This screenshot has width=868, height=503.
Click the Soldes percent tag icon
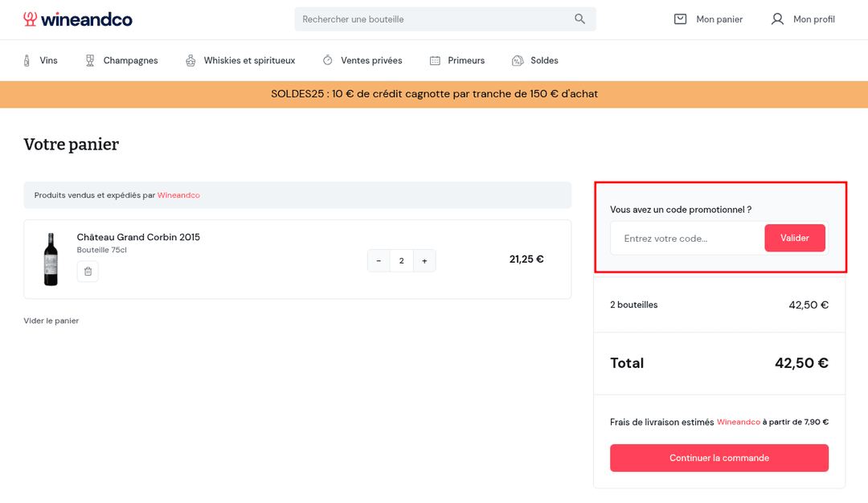[x=518, y=60]
